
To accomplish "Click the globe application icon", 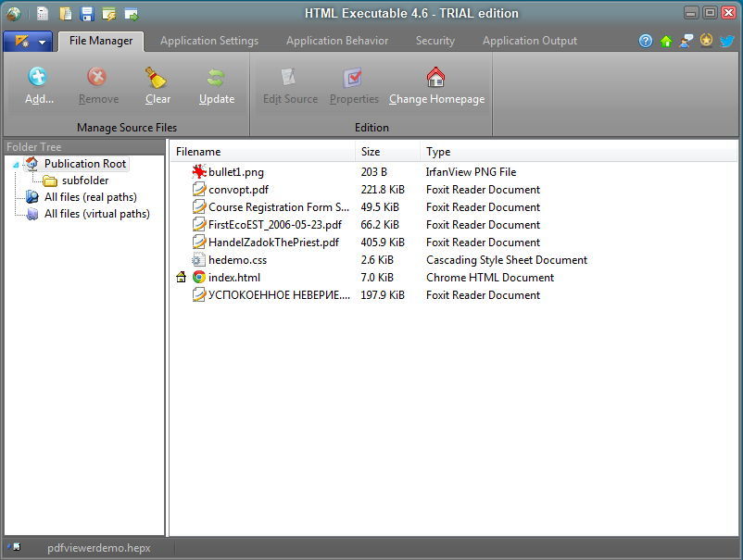I will [x=14, y=14].
